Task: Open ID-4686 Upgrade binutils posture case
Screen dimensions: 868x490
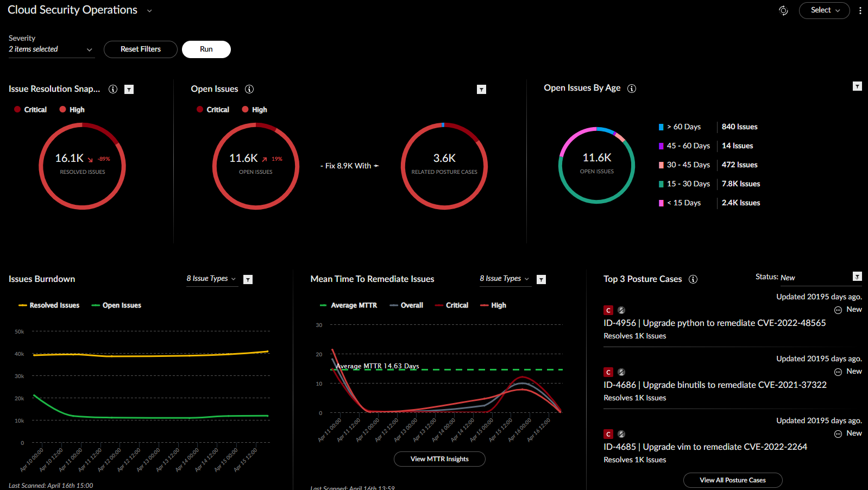Action: 715,385
